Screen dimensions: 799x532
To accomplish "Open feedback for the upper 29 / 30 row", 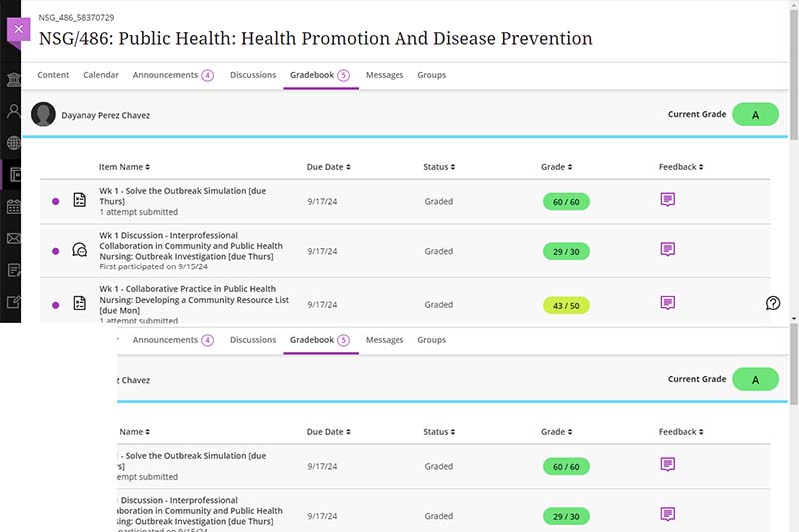I will (667, 249).
